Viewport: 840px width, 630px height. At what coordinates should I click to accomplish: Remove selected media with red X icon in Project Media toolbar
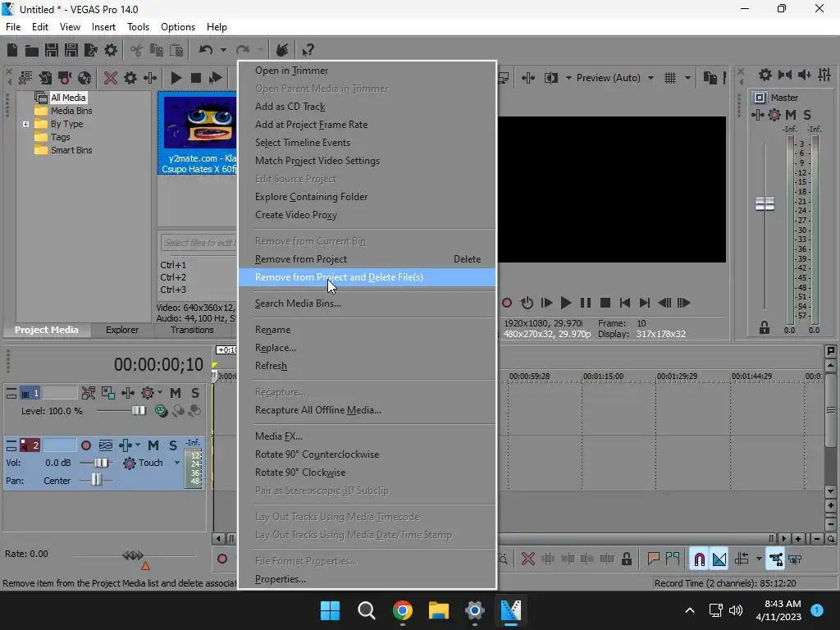(111, 78)
